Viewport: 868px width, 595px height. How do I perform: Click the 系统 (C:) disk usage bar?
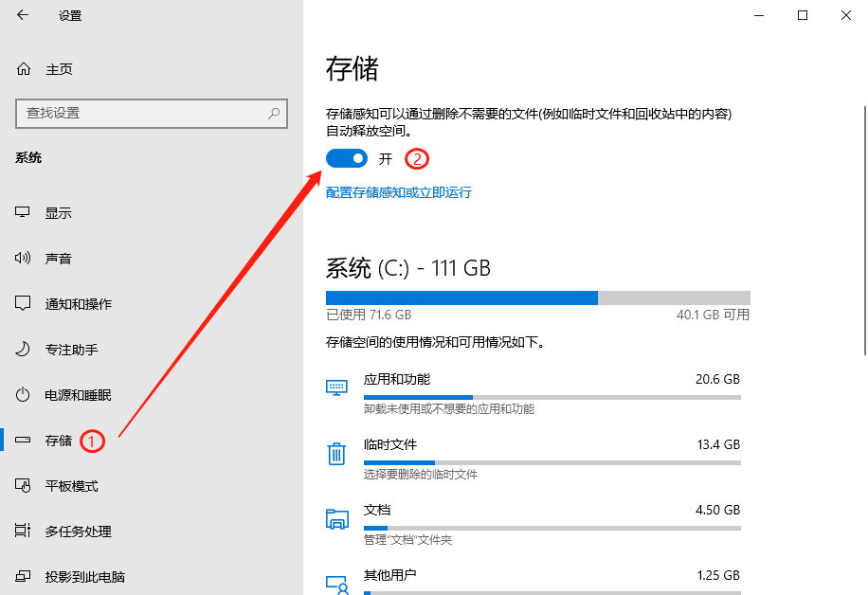coord(538,297)
